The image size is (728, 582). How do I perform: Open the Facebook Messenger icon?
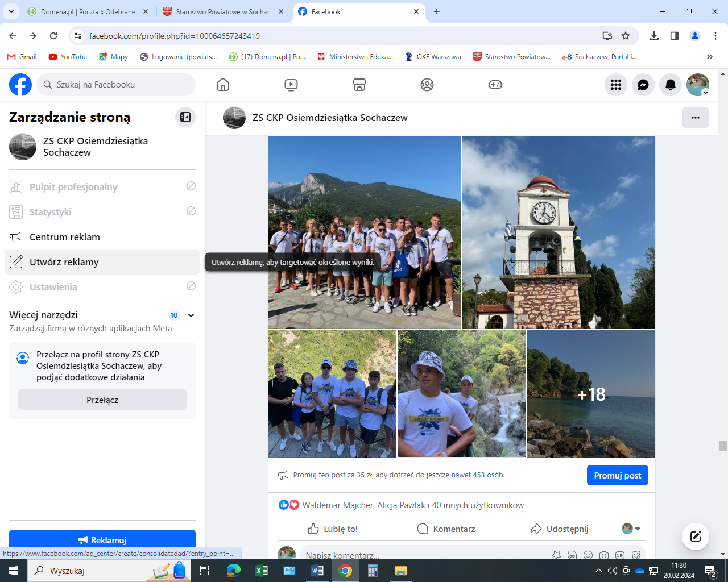[x=643, y=85]
